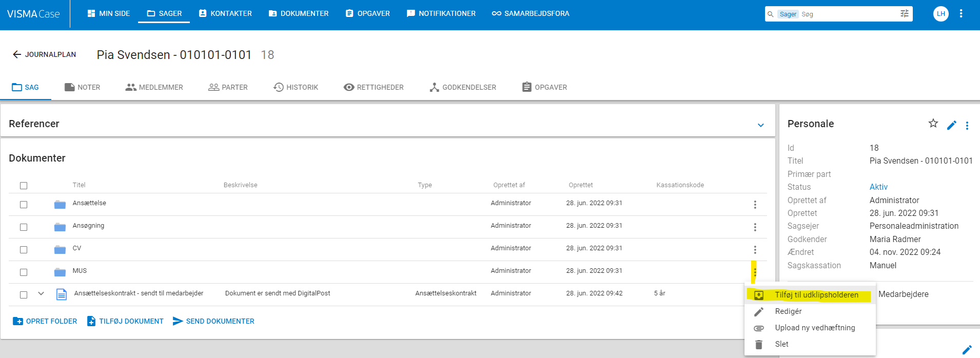
Task: Switch to the NOTER tab
Action: [x=83, y=87]
